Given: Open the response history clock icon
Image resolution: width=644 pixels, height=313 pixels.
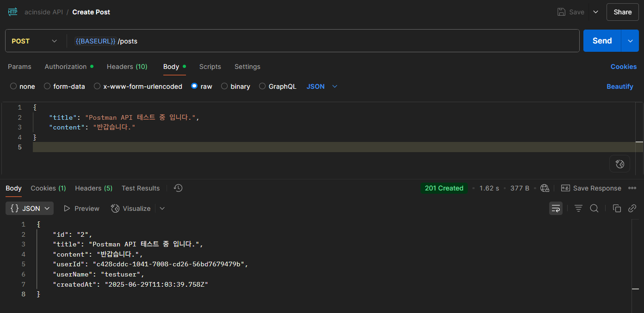Looking at the screenshot, I should click(x=178, y=188).
